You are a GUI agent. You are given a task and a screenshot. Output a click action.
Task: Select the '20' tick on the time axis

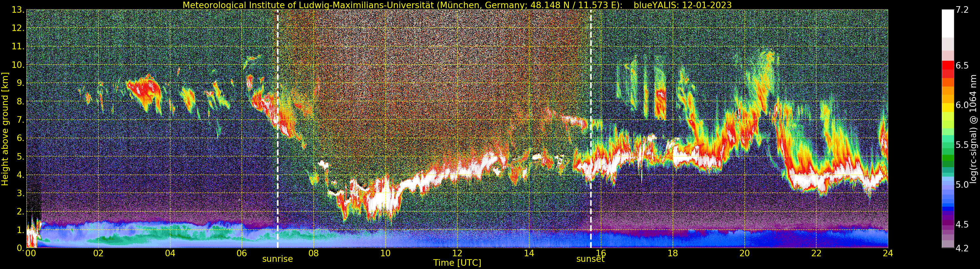745,253
